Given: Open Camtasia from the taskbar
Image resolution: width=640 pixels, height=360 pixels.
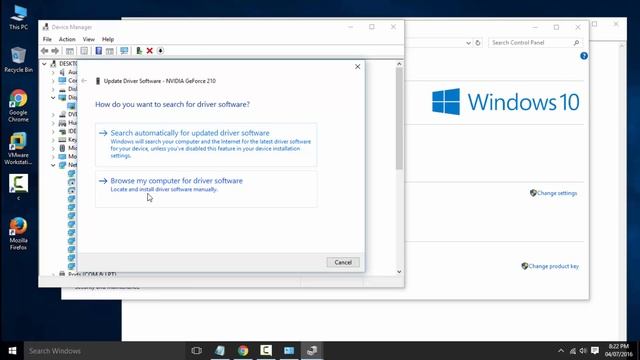Looking at the screenshot, I should pos(266,351).
